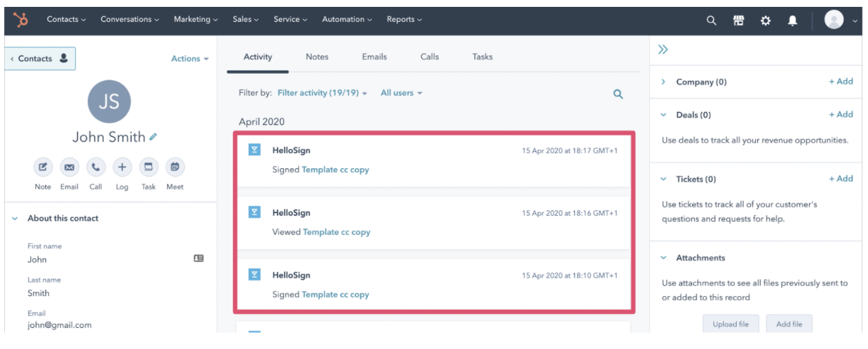Click the Email envelope icon button
This screenshot has width=868, height=349.
click(x=69, y=167)
